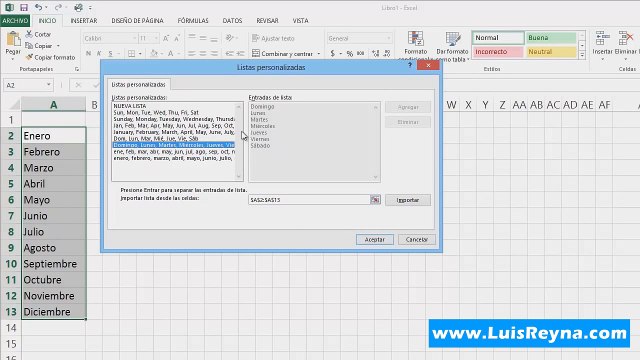Image resolution: width=640 pixels, height=360 pixels.
Task: Center text horizontally
Action: [203, 53]
